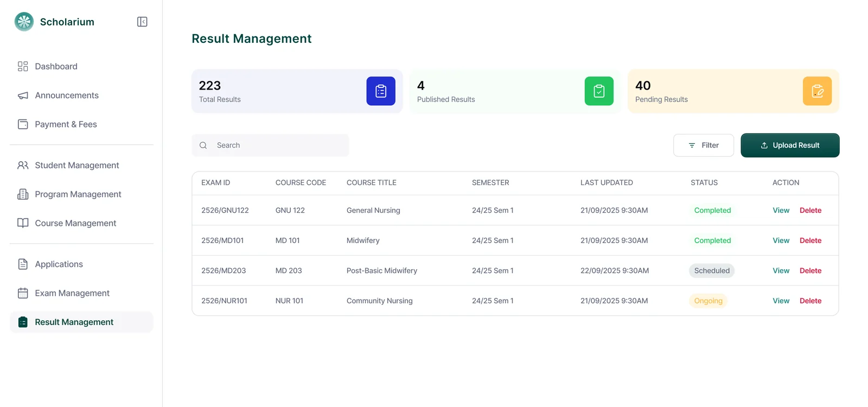
Task: Click the Dashboard grid icon
Action: tap(23, 66)
